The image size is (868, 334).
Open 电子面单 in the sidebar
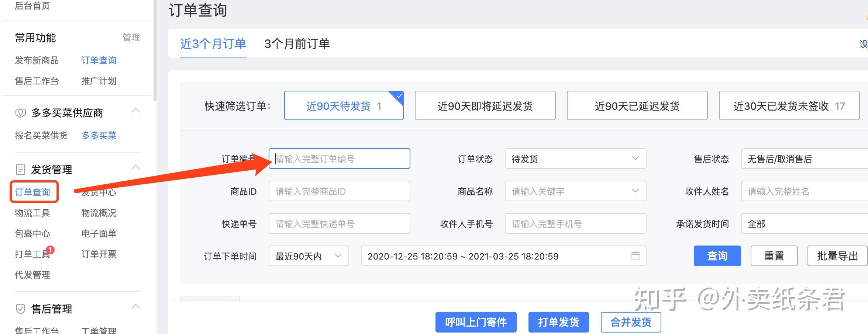[99, 233]
